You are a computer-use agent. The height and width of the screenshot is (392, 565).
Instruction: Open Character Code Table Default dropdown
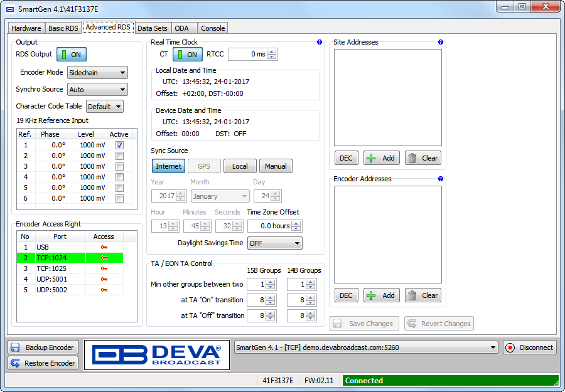[x=104, y=107]
